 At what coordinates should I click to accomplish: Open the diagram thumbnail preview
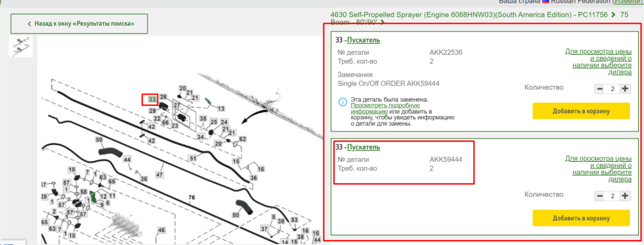tap(21, 46)
